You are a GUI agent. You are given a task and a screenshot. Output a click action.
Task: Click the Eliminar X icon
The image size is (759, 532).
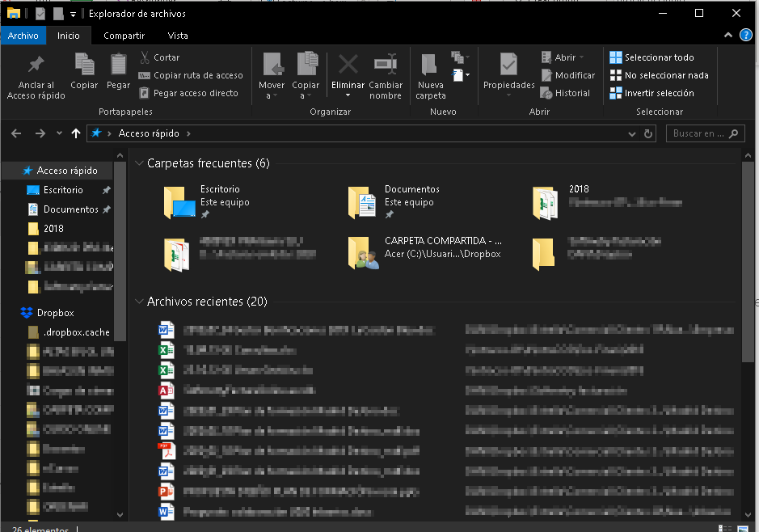coord(348,65)
